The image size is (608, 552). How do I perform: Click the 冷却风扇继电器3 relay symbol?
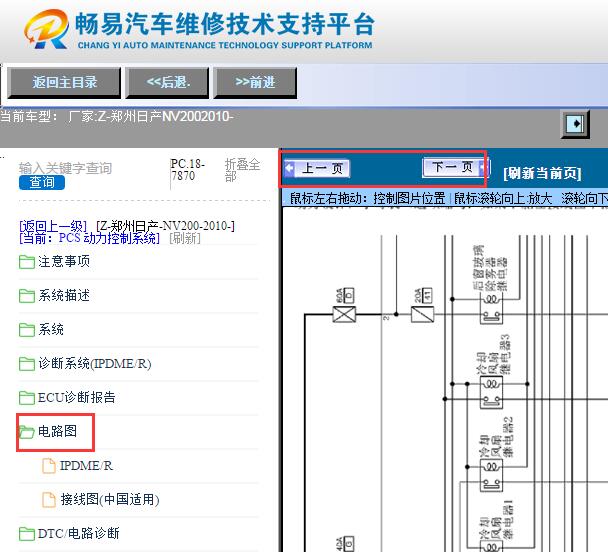(x=491, y=393)
